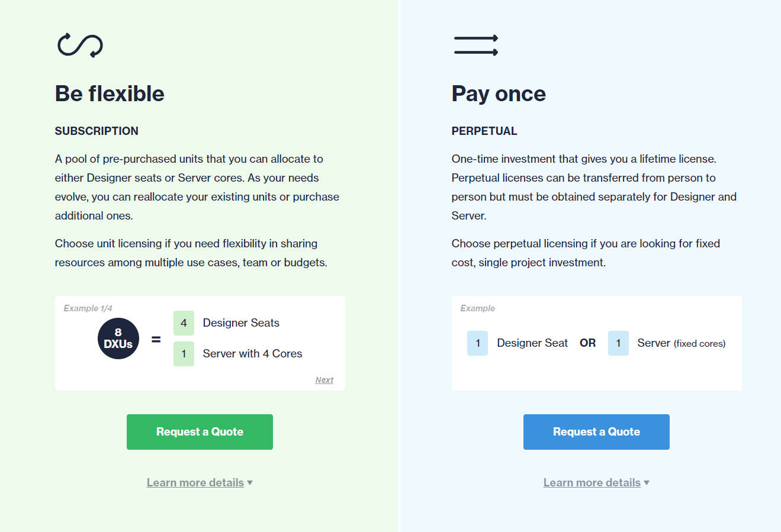The height and width of the screenshot is (532, 781).
Task: Open the Perpetual section heading
Action: tap(484, 131)
